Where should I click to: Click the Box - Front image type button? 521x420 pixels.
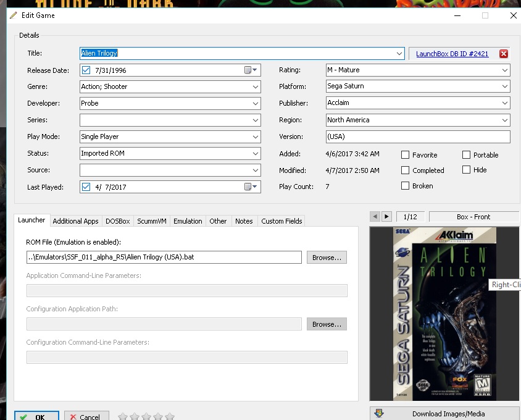473,217
